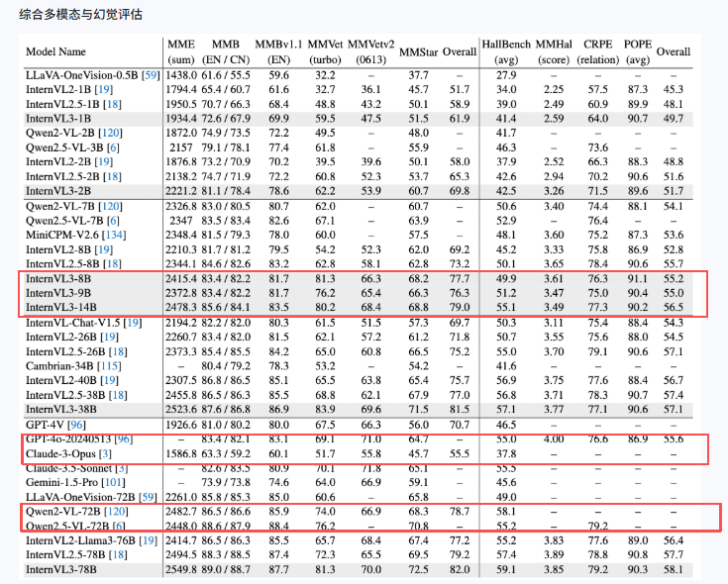Click the MMStar column header
Image resolution: width=728 pixels, height=584 pixels.
[418, 51]
